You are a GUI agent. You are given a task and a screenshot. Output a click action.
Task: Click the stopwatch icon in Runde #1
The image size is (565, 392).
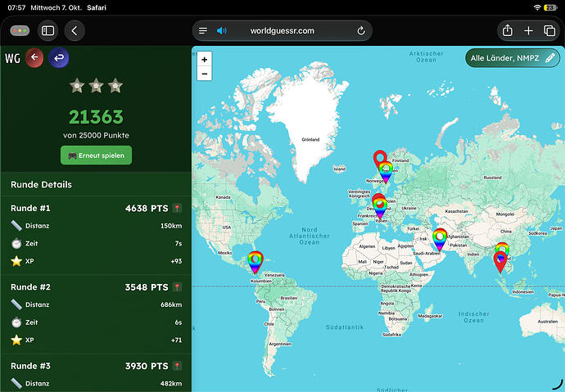coord(16,243)
